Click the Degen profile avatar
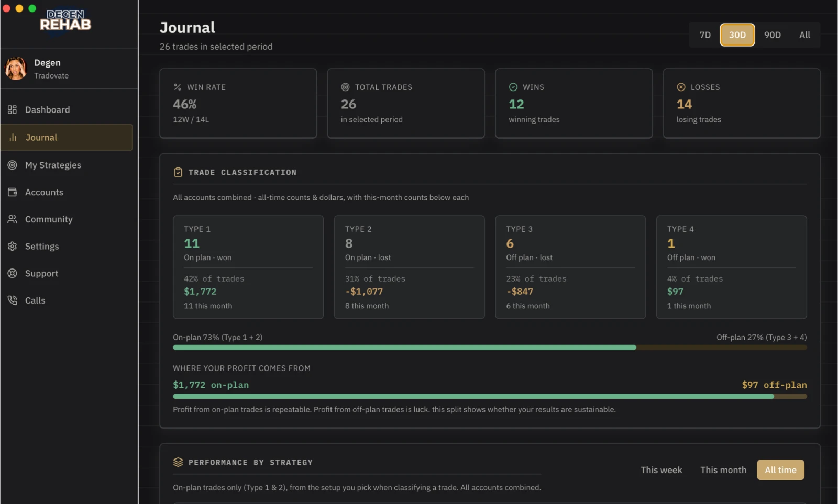Viewport: 838px width, 504px height. pos(16,69)
